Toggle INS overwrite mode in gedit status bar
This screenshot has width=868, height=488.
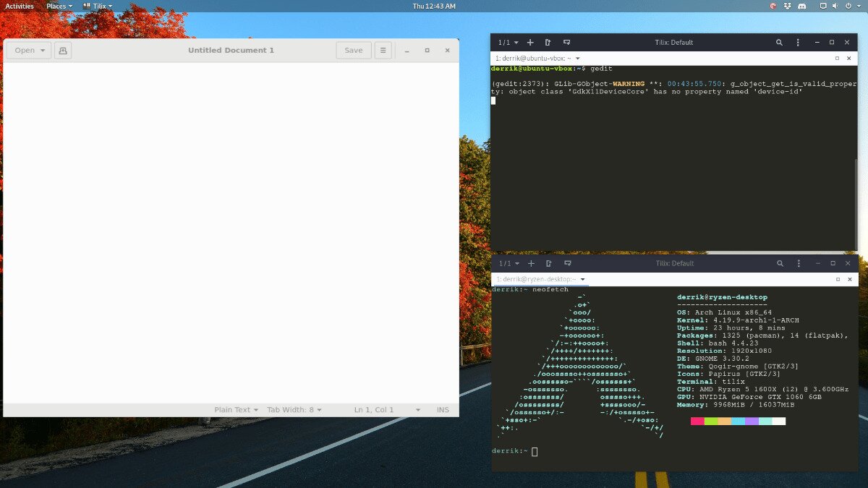point(443,410)
